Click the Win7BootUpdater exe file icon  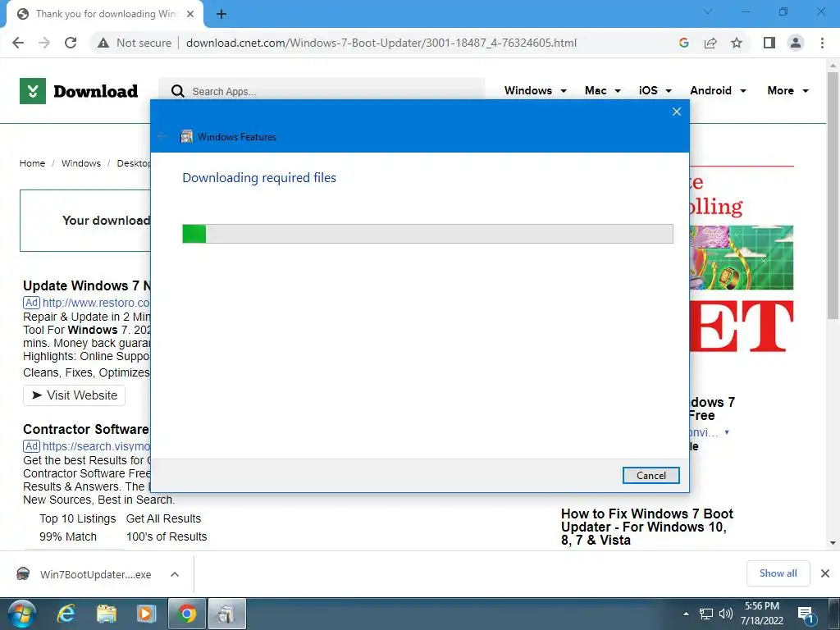tap(23, 574)
